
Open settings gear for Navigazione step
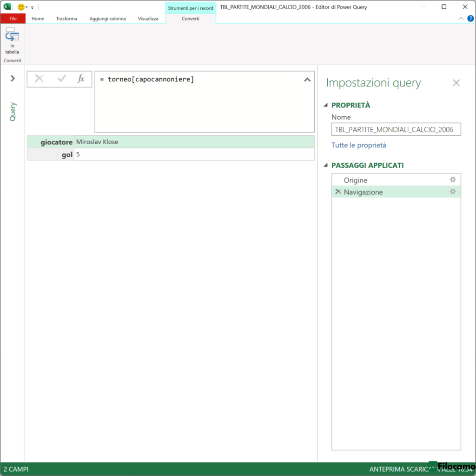pos(453,192)
